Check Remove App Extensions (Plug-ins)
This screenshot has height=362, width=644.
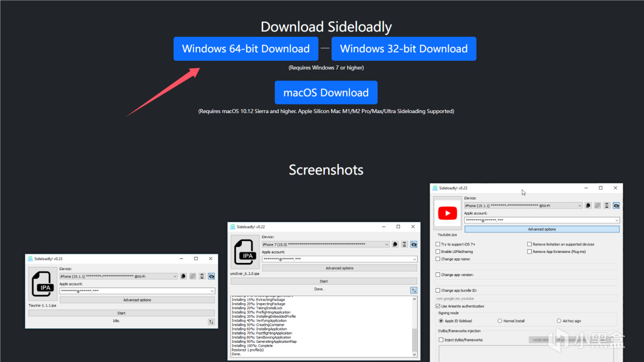tap(529, 251)
